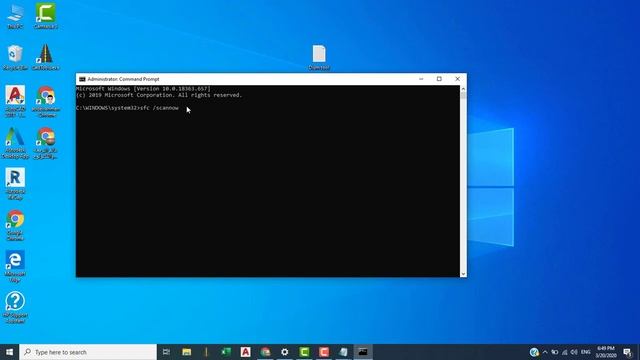This screenshot has width=640, height=360.
Task: Click the taskbar search box
Action: click(x=88, y=352)
